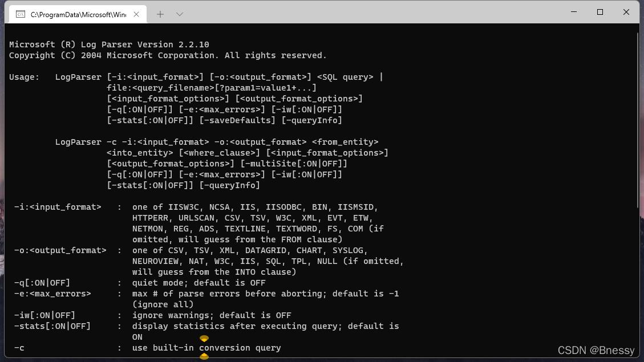Click the CSDN @Bnessy watermark
Viewport: 644px width, 362px height.
click(596, 350)
